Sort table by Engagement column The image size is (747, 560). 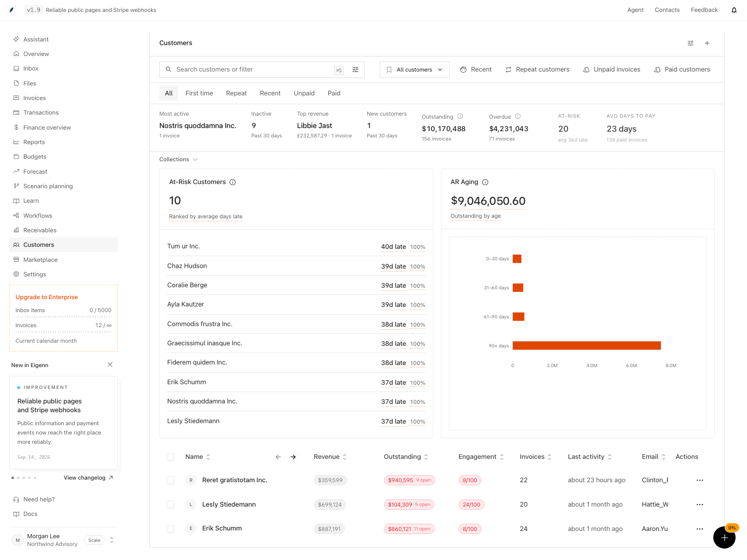[x=481, y=457]
